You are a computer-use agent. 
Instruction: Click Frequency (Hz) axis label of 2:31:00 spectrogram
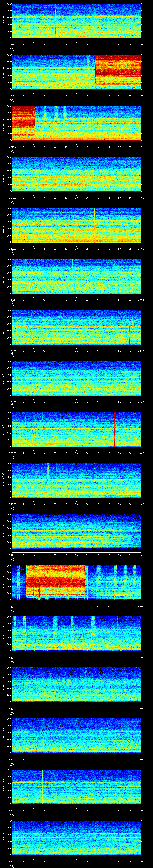pyautogui.click(x=4, y=21)
